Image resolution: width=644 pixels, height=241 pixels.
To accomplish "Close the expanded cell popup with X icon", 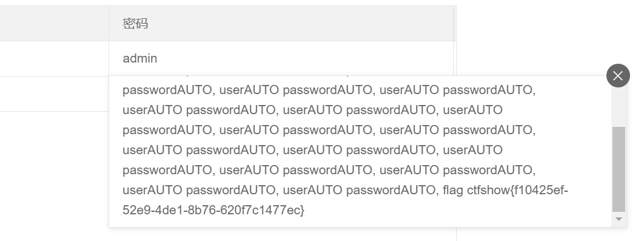I will [x=618, y=76].
